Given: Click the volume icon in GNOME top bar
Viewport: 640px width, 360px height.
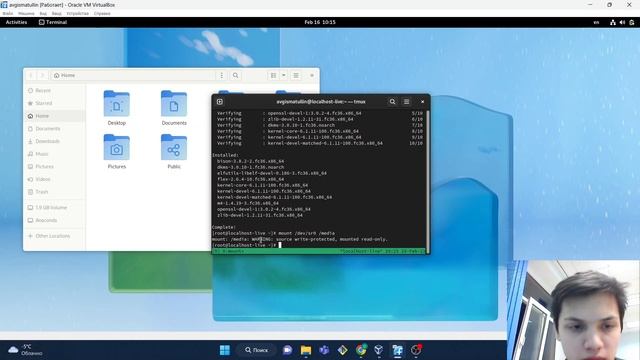Looking at the screenshot, I should [x=622, y=22].
